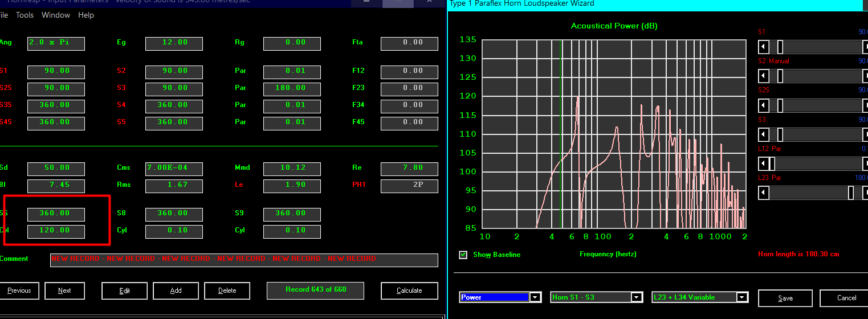Click the left arrow of the L23 Par slider

tap(763, 193)
